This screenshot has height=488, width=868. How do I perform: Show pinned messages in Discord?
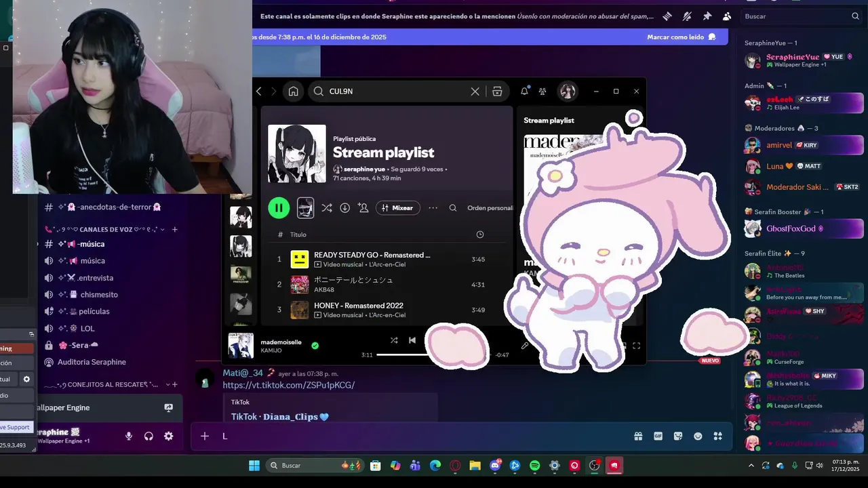point(707,16)
